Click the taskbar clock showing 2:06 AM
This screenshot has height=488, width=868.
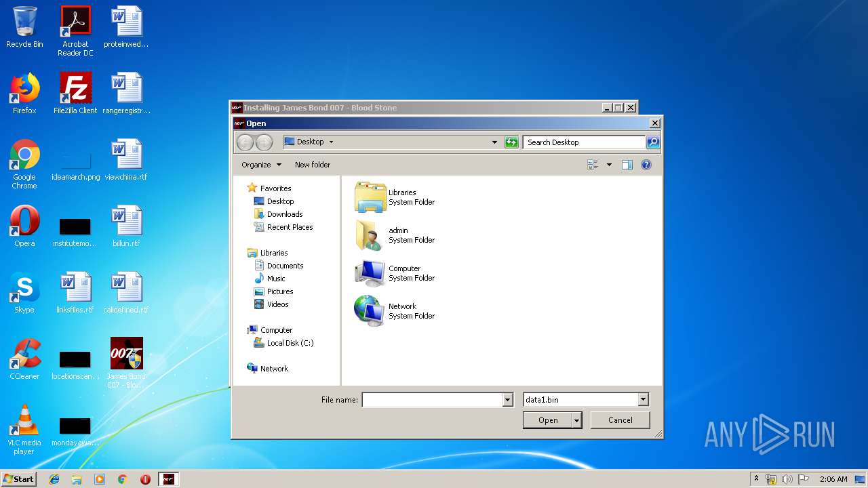point(833,479)
